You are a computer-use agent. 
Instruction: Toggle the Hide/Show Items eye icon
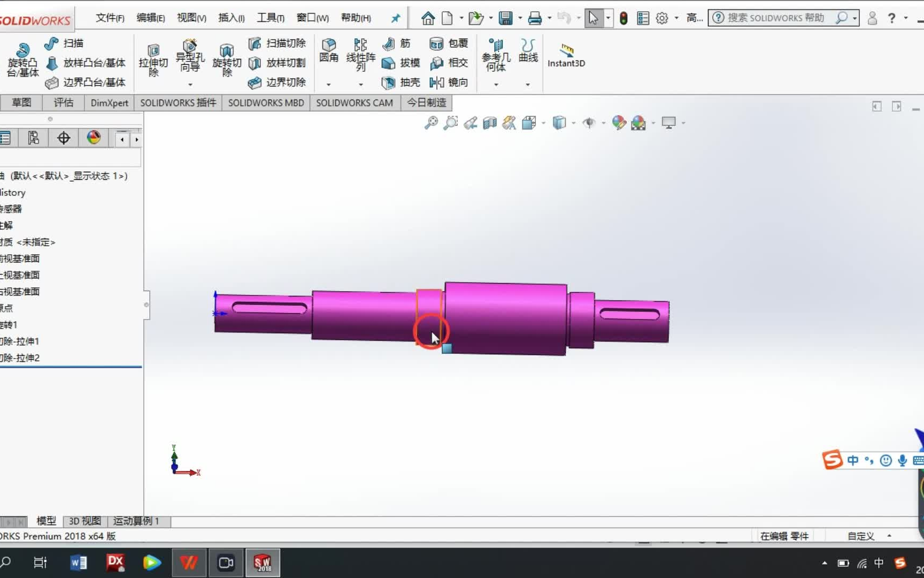coord(589,123)
